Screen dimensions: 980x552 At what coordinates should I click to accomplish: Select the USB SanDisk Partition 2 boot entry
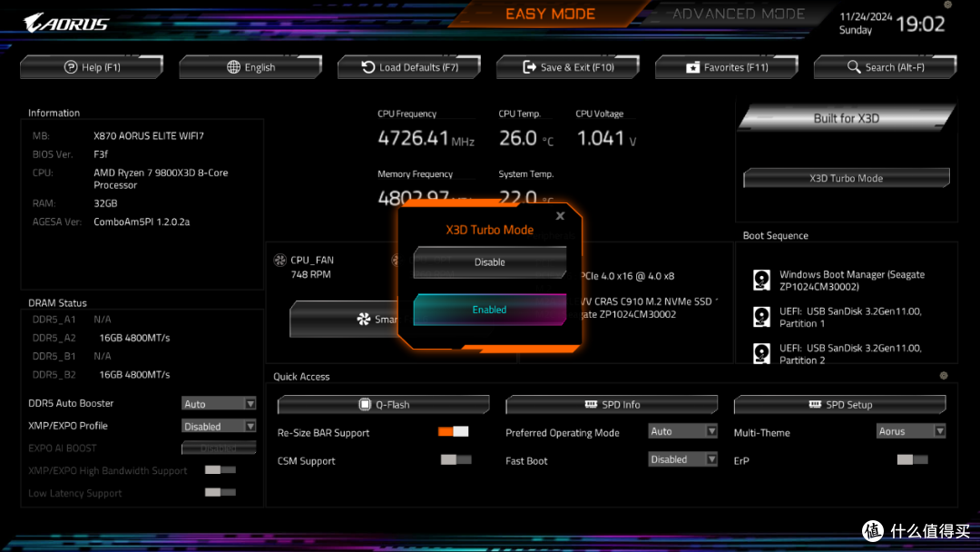[x=838, y=354]
